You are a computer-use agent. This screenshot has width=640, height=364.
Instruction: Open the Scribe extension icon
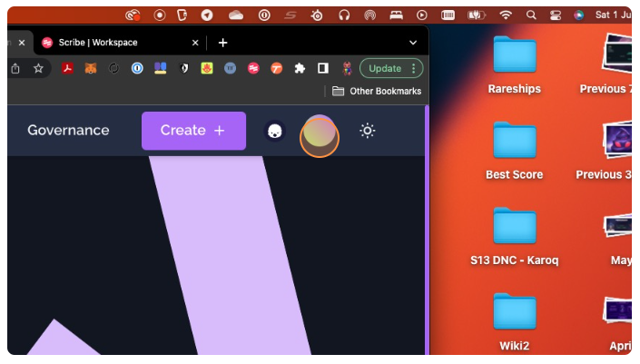(253, 68)
